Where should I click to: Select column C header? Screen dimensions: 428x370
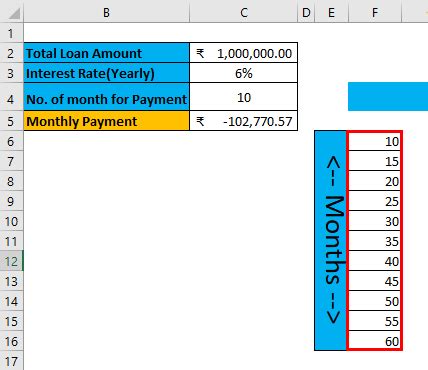pos(244,12)
